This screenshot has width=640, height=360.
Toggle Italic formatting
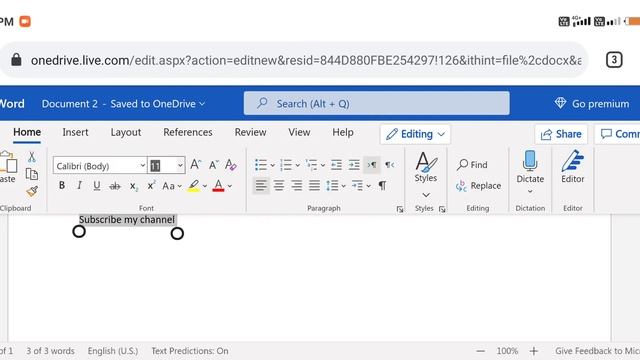point(79,185)
